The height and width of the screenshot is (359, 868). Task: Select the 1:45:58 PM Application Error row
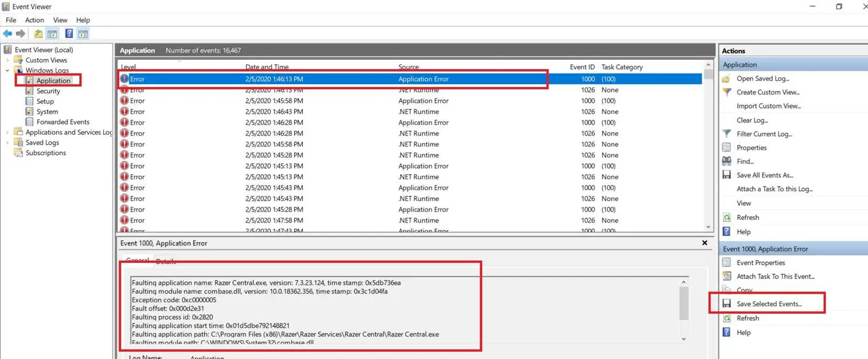tap(410, 101)
